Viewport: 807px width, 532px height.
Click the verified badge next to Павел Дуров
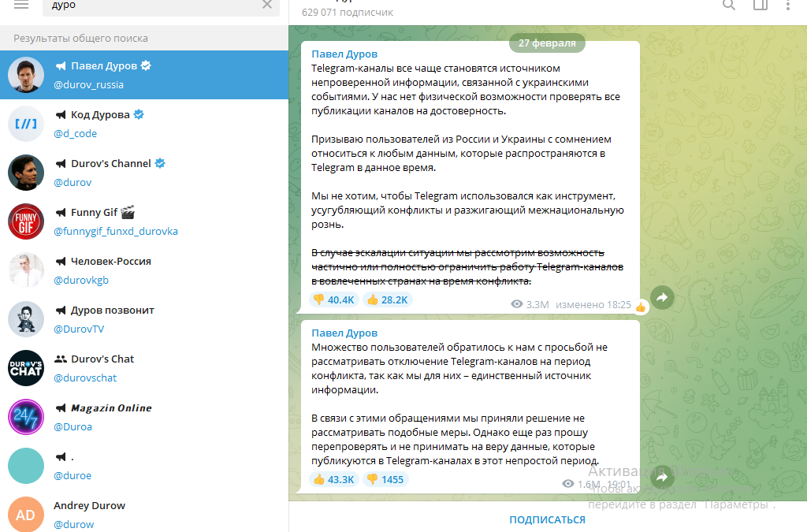(146, 65)
